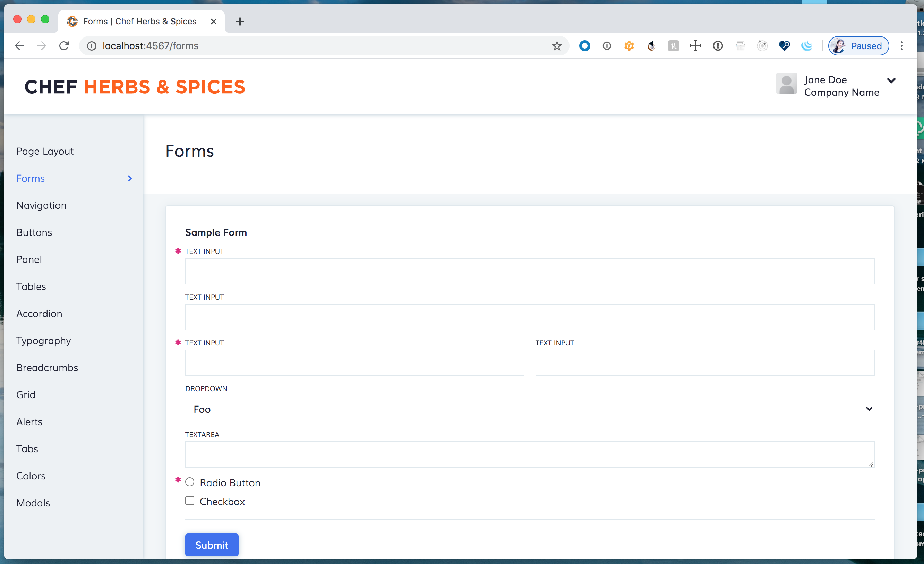Screen dimensions: 924x564
Task: Click the browser back arrow
Action: [x=19, y=46]
